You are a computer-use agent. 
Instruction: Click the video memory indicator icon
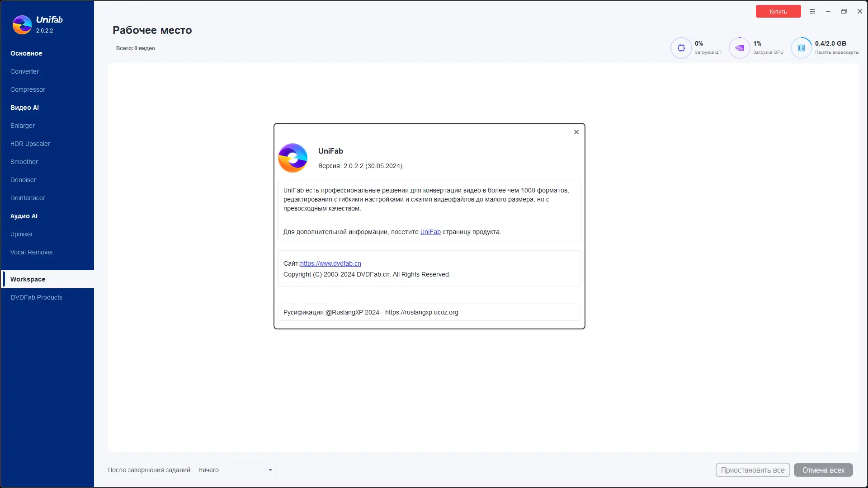click(801, 48)
